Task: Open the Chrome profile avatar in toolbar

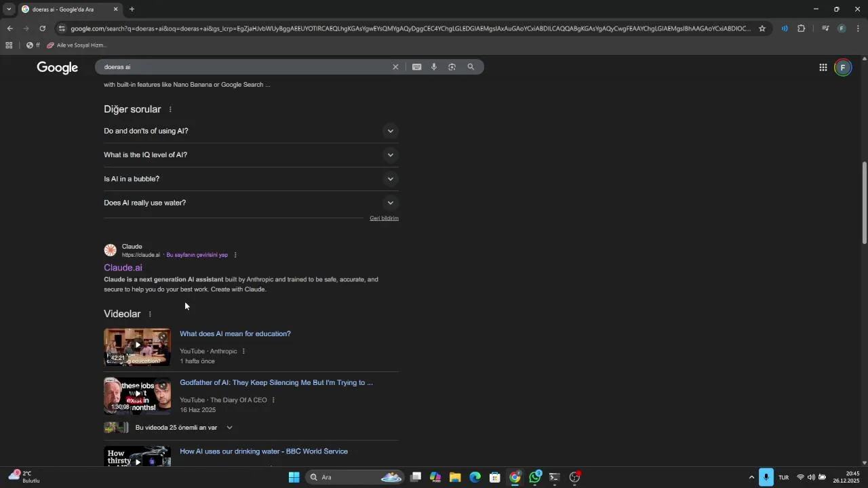Action: [x=842, y=28]
